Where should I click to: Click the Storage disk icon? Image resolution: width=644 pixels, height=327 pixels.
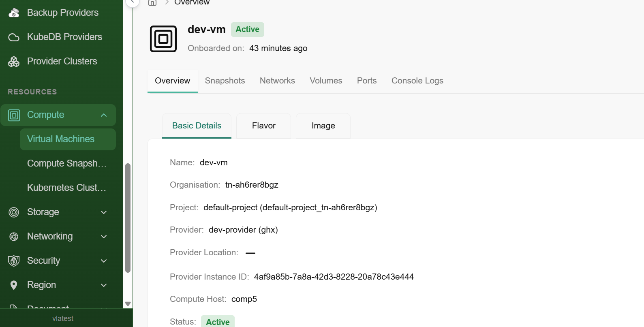click(x=14, y=212)
